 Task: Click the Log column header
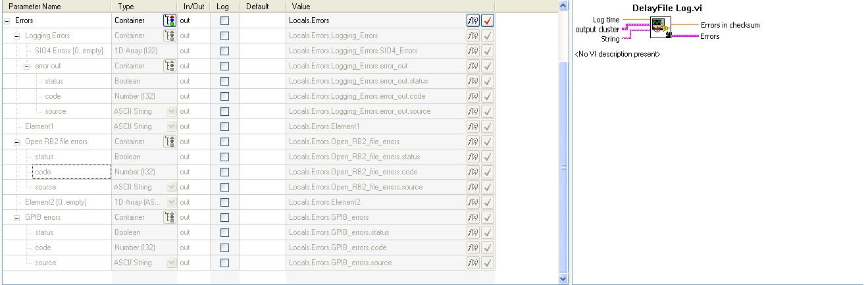(224, 6)
